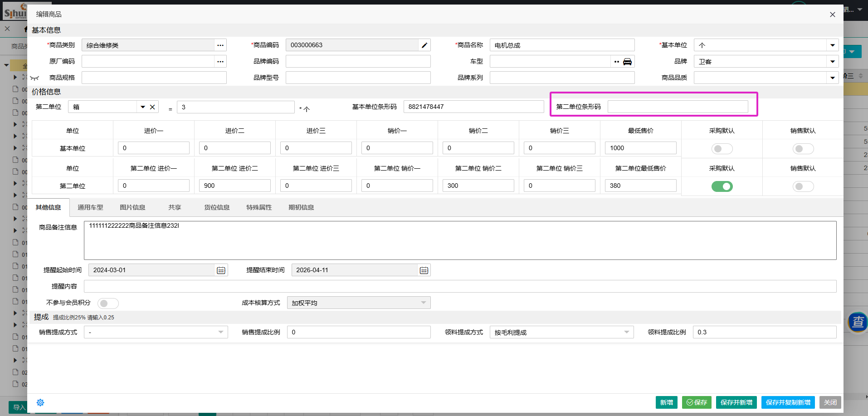The image size is (868, 416).
Task: Click the 第二单位条形码 input field
Action: point(678,107)
